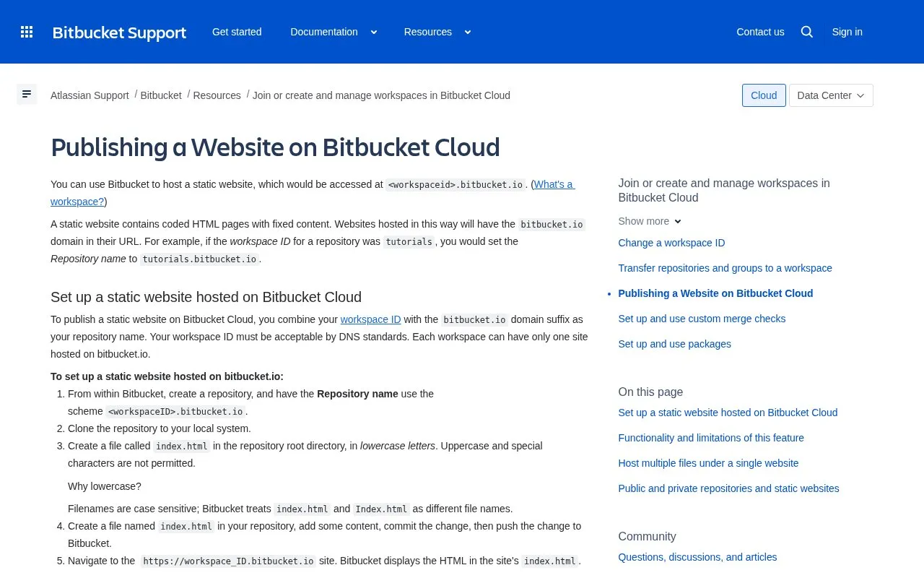Click the Contact us link
The height and width of the screenshot is (578, 924).
tap(760, 32)
